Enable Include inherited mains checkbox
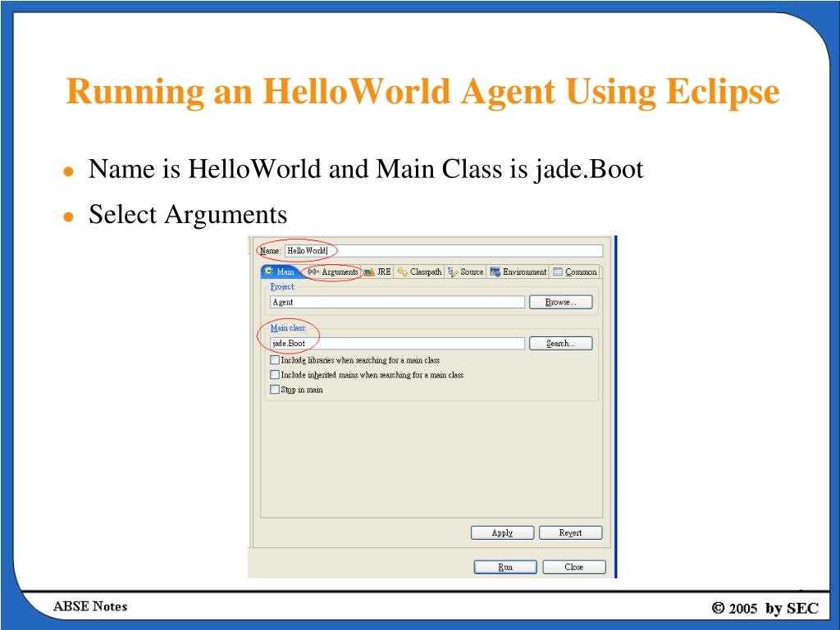The height and width of the screenshot is (630, 840). [x=275, y=374]
